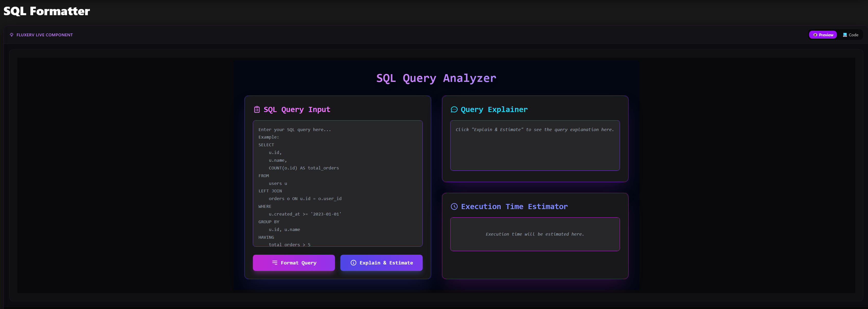Click the 'LEFT JOIN' placeholder line
Viewport: 868px width, 309px height.
pyautogui.click(x=270, y=191)
